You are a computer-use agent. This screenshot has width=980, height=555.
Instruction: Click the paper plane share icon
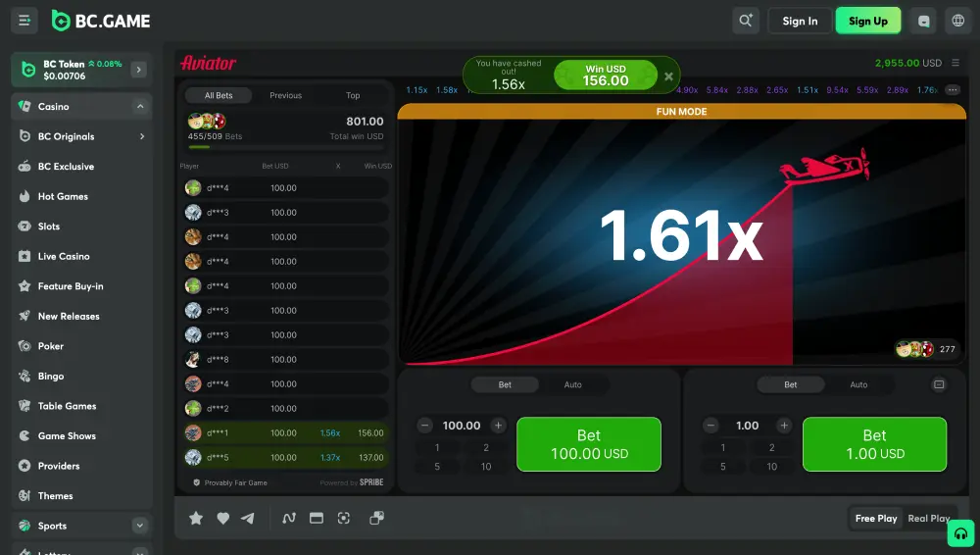[248, 518]
